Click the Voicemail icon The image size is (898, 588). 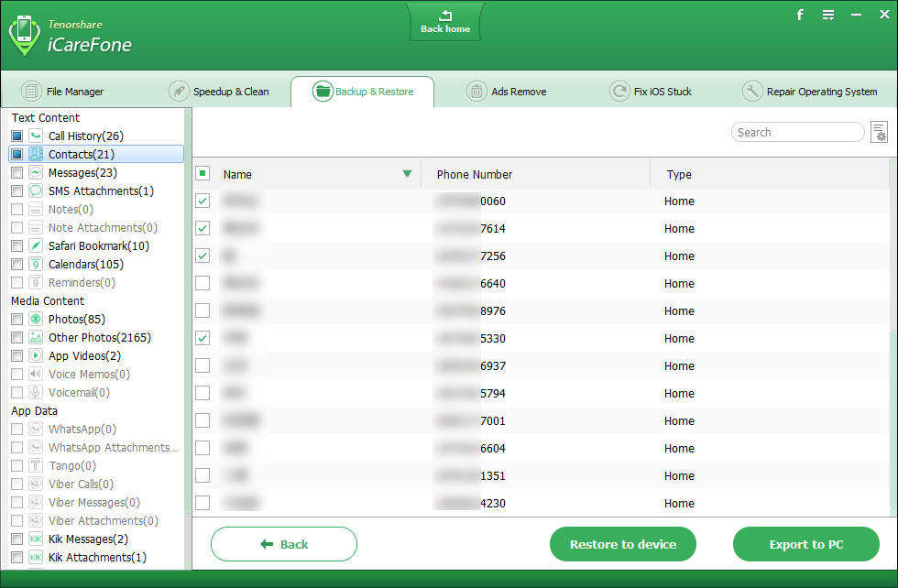36,392
